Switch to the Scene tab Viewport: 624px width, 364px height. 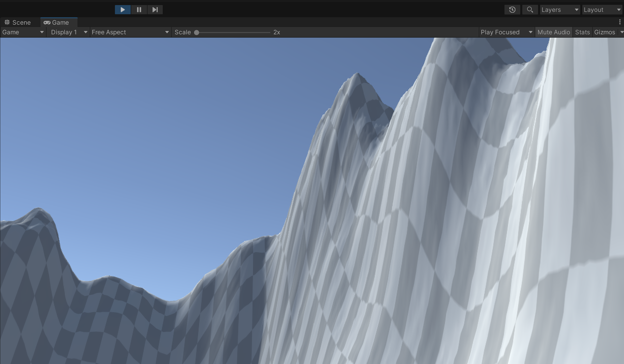pyautogui.click(x=21, y=22)
